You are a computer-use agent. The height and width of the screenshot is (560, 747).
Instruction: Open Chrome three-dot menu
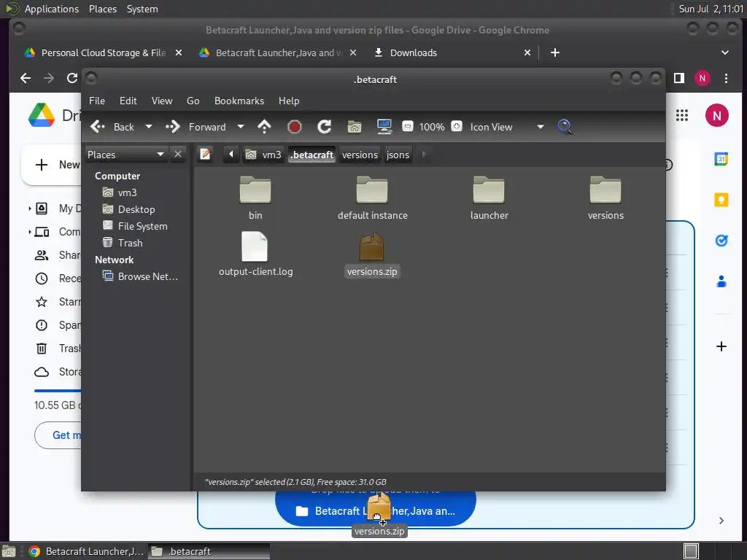pyautogui.click(x=726, y=78)
